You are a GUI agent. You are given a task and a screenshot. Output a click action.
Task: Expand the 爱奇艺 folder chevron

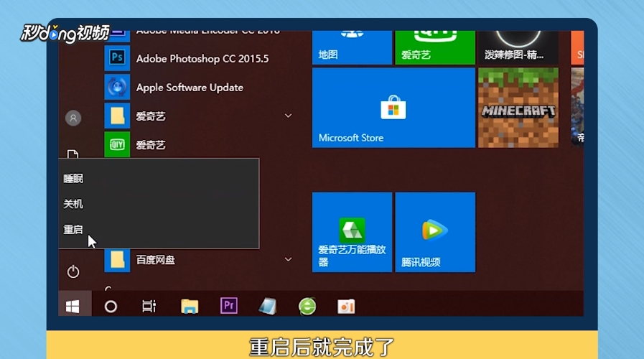289,116
